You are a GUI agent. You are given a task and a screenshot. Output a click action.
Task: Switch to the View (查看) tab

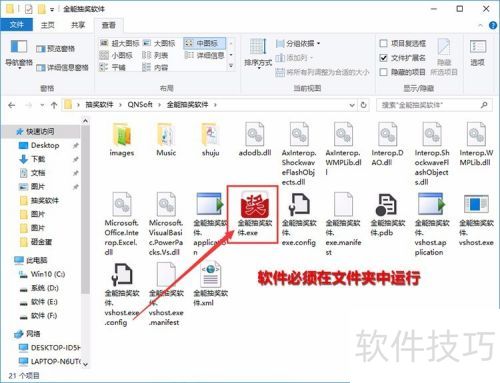click(x=109, y=25)
